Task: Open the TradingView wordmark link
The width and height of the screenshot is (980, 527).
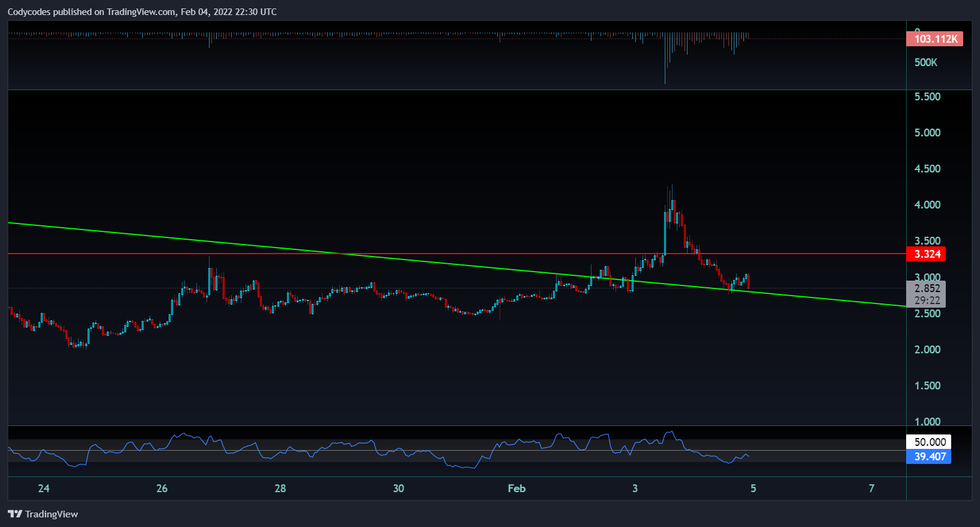Action: point(52,514)
